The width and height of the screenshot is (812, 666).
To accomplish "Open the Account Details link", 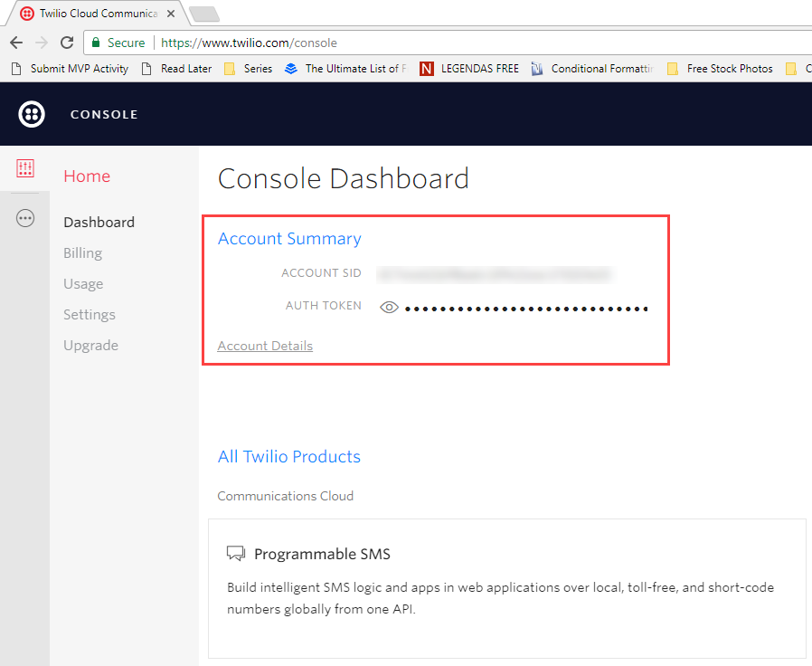I will 265,346.
